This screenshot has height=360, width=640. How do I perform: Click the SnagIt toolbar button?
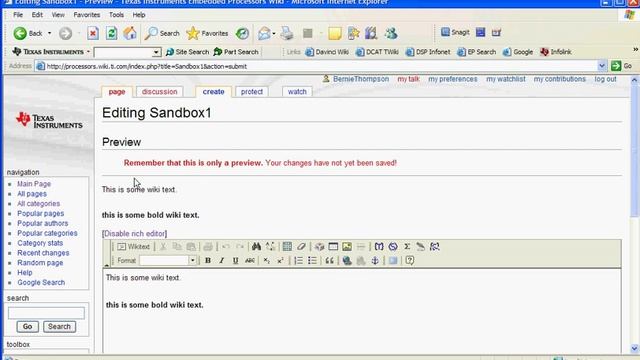tap(455, 33)
